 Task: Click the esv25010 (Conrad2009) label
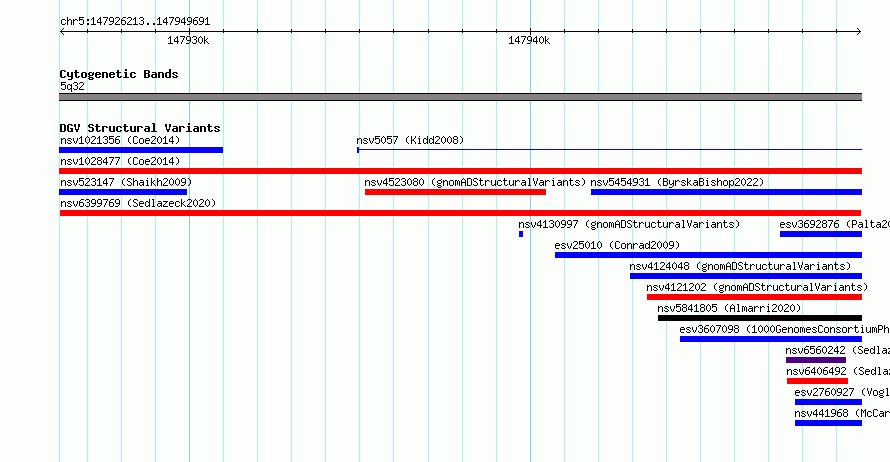(x=617, y=245)
